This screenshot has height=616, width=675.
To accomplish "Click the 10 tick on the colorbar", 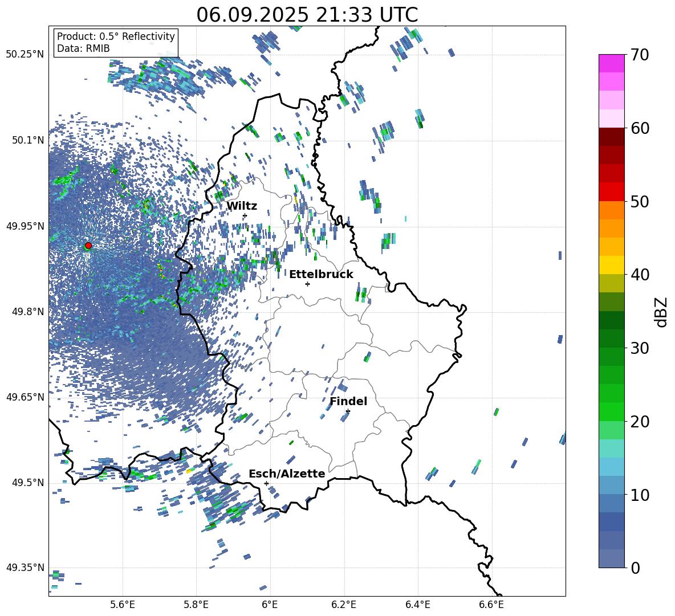I will coord(640,495).
